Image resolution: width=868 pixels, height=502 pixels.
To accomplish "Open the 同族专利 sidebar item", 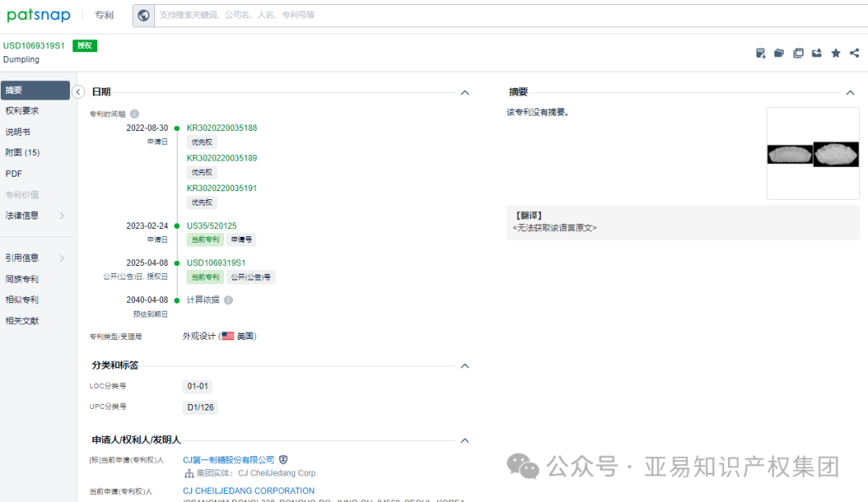I will pos(23,279).
